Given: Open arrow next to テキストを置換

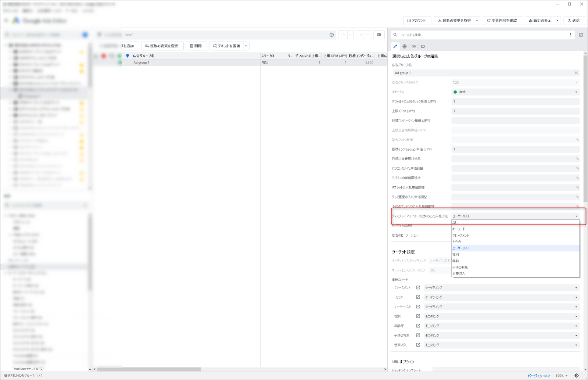Looking at the screenshot, I should coord(246,46).
